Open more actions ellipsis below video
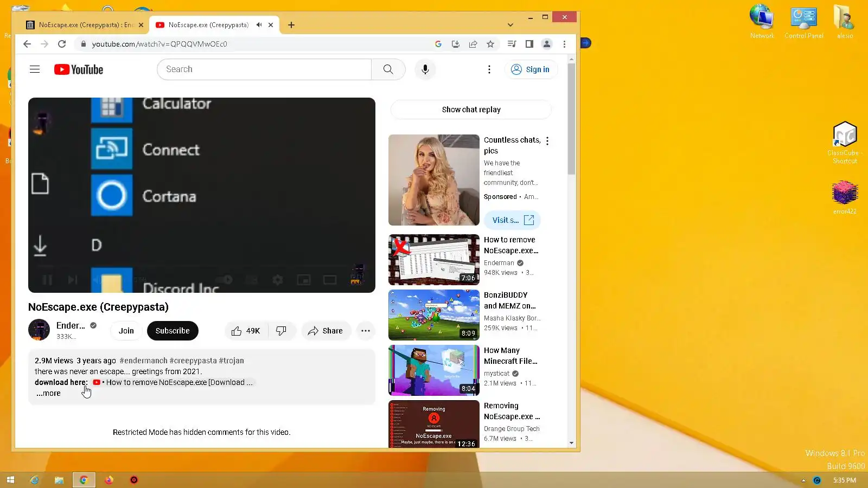This screenshot has height=488, width=868. coord(366,331)
